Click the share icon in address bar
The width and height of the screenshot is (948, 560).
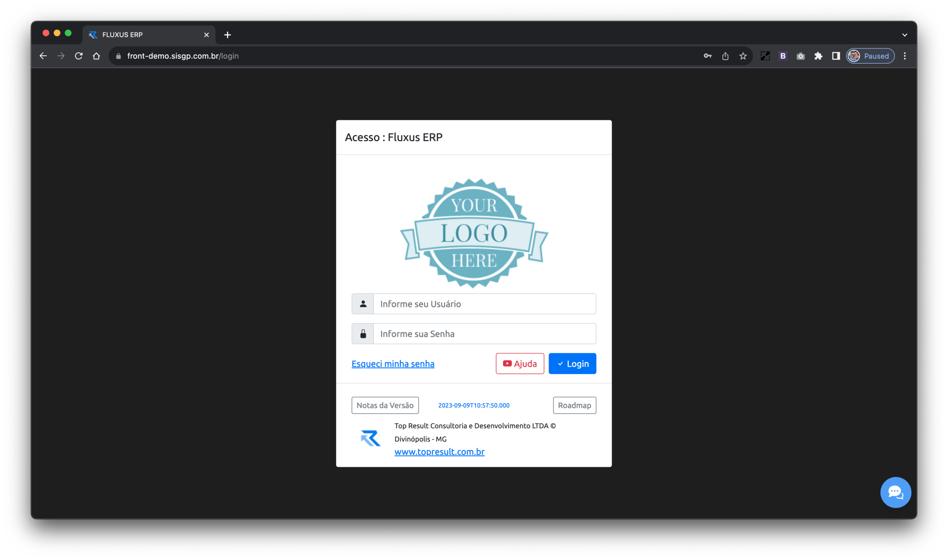[x=725, y=56]
